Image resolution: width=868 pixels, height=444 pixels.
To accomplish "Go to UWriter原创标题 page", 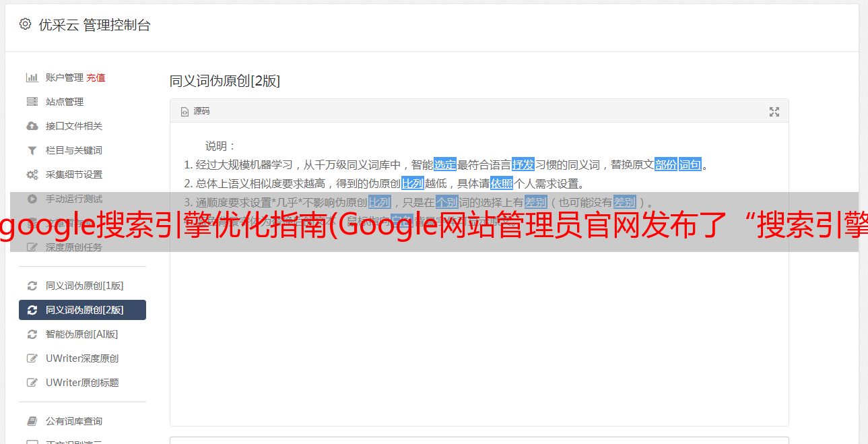I will (82, 383).
